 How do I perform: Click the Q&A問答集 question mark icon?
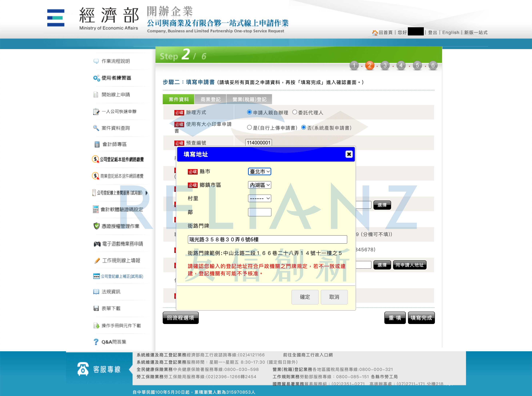[96, 342]
